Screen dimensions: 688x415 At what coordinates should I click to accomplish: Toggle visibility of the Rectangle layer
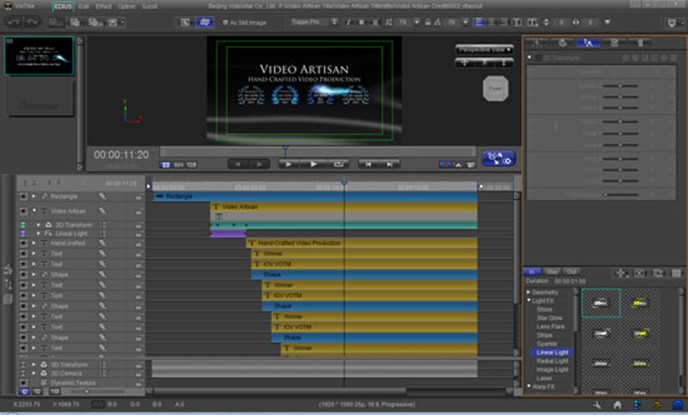(x=23, y=197)
